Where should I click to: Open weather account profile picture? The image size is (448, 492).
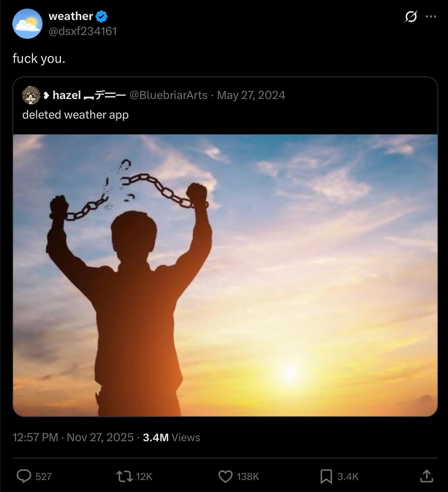pyautogui.click(x=27, y=24)
